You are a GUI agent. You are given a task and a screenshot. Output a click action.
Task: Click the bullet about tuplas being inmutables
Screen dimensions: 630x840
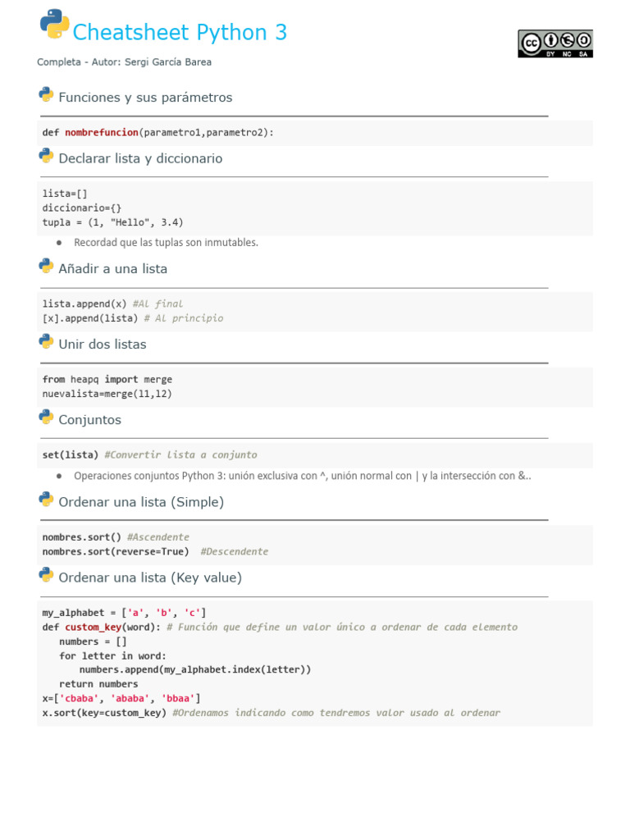coord(166,243)
